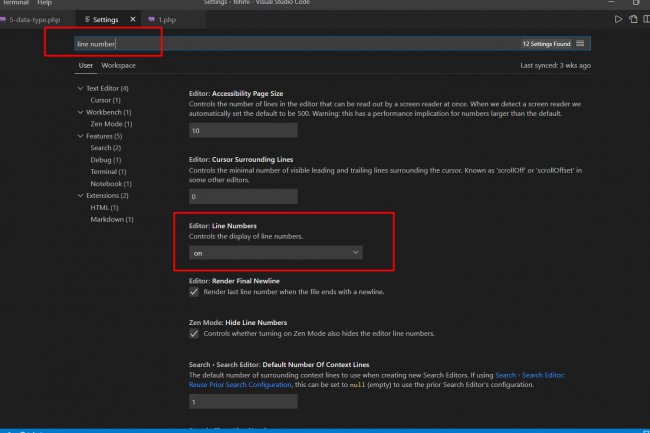
Task: Click the PHP file icon on 1.php tab
Action: click(150, 19)
